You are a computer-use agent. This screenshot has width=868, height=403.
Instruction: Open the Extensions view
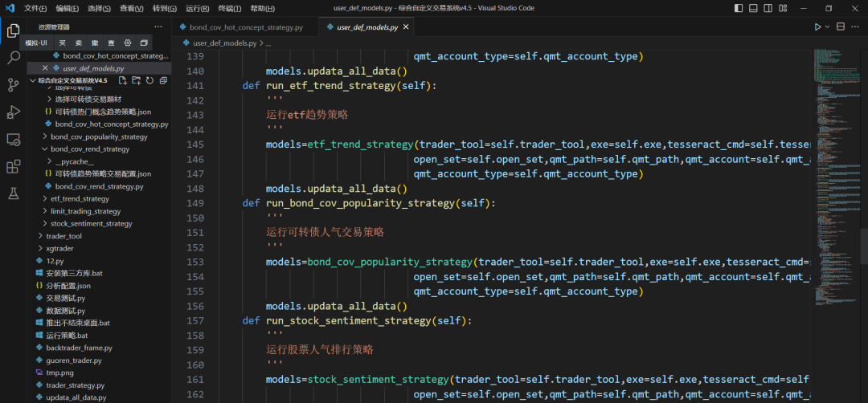coord(14,166)
